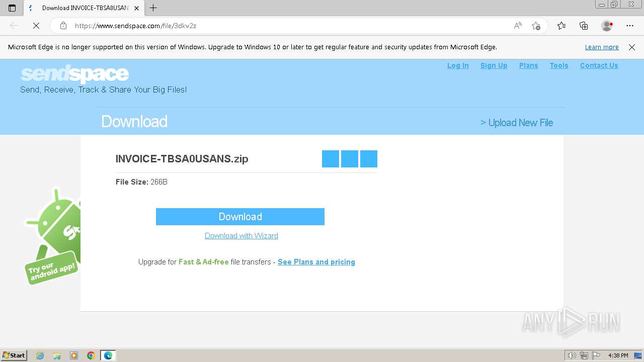Launch Chrome from the taskbar

[x=91, y=355]
